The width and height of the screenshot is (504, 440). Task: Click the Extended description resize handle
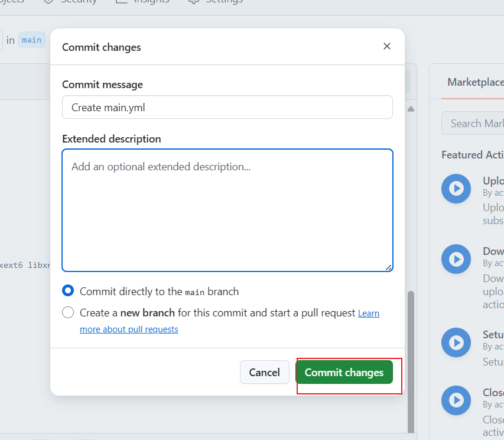coord(388,267)
